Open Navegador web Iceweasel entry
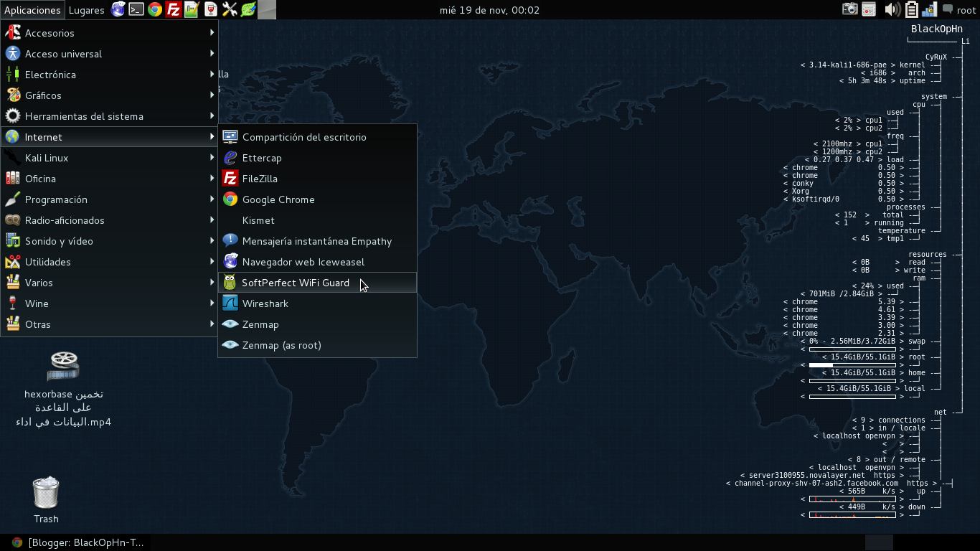 coord(317,262)
